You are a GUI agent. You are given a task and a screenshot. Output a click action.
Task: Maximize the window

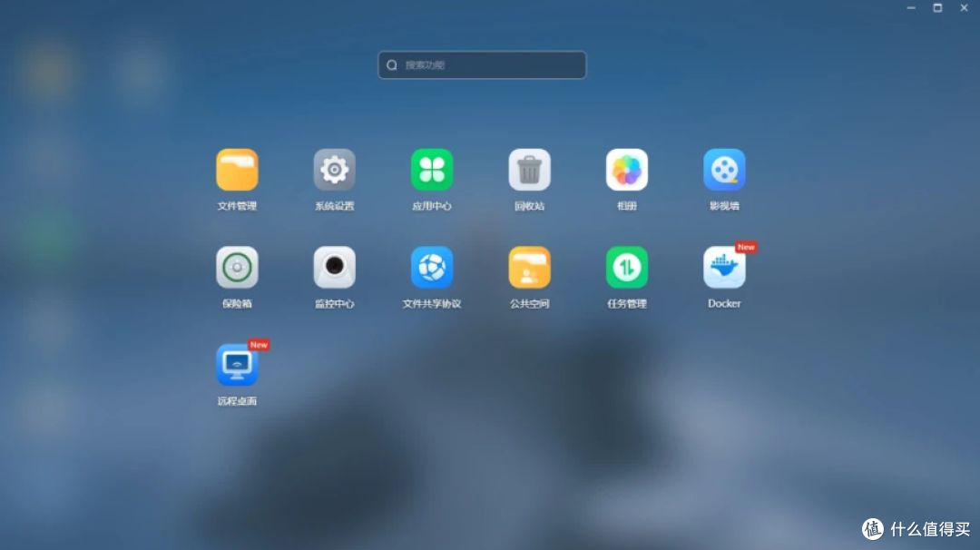(937, 8)
